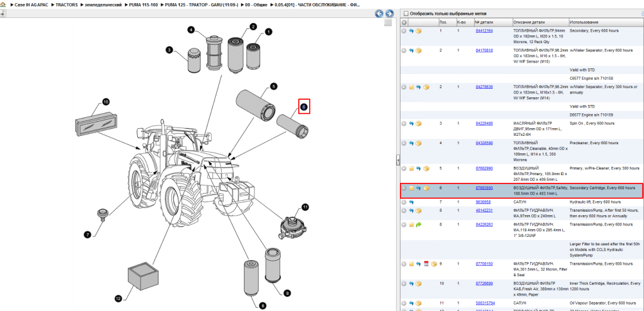Open part number 87708150 link
Screen dimensions: 644x311
pos(484,264)
